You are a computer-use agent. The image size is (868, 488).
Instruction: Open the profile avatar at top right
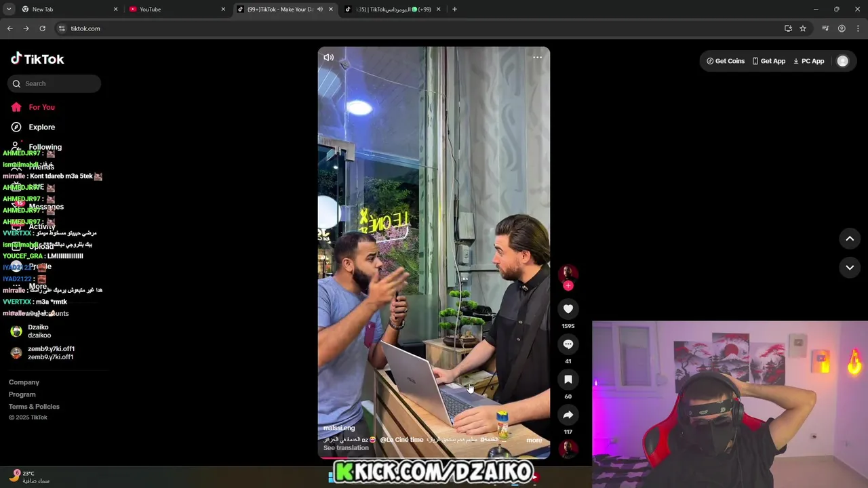(843, 61)
